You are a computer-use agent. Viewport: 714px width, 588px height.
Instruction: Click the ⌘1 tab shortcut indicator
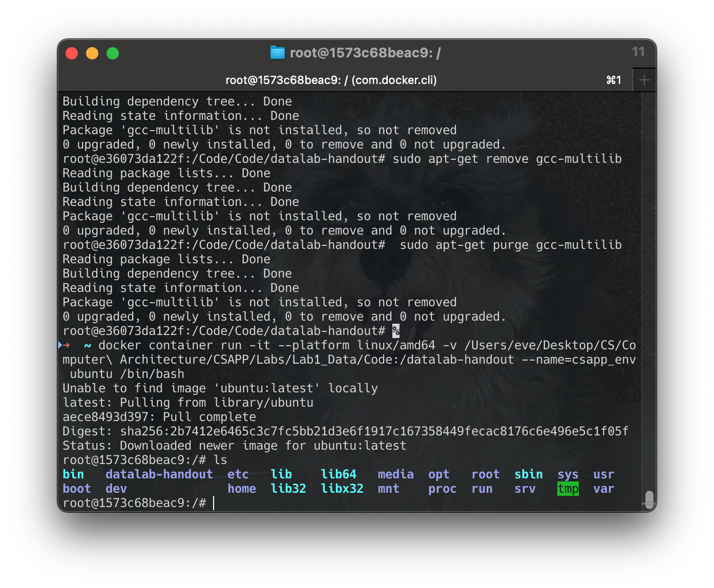[x=613, y=79]
